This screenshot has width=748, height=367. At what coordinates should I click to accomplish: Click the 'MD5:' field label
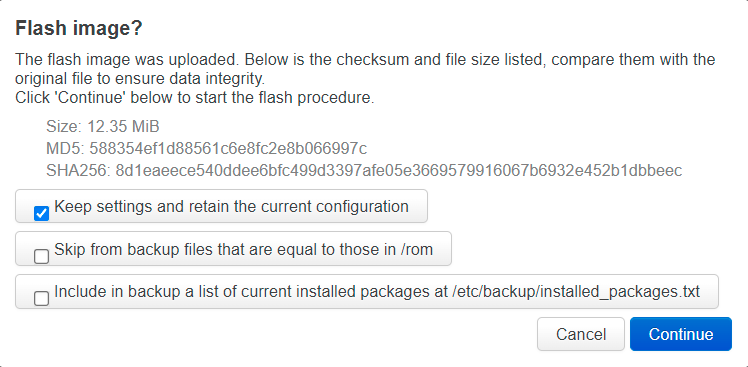(x=66, y=148)
